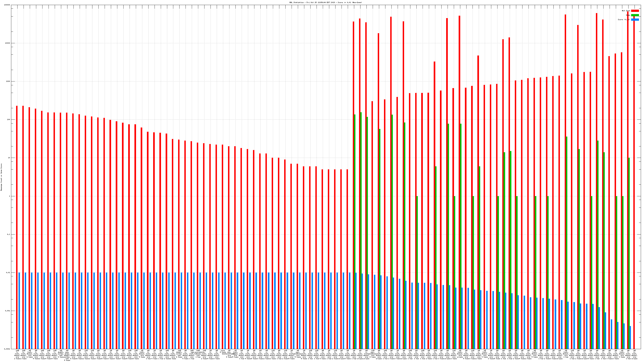Click the "none 0 hops" x-axis label
The image size is (644, 362).
(x=223, y=351)
